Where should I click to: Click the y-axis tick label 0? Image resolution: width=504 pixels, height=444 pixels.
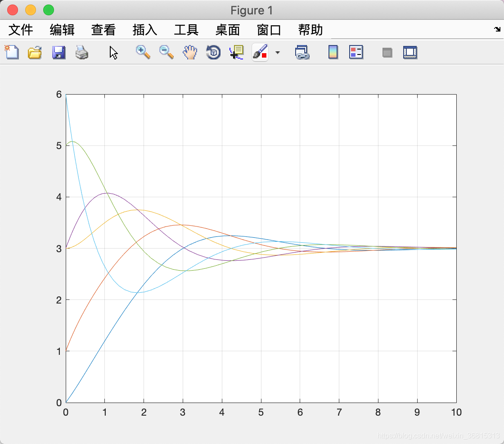(x=59, y=403)
